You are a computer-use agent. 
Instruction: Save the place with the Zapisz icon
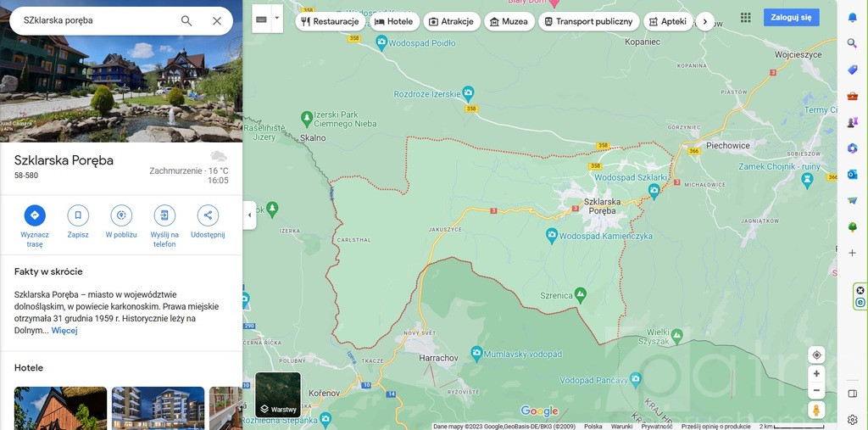[78, 215]
